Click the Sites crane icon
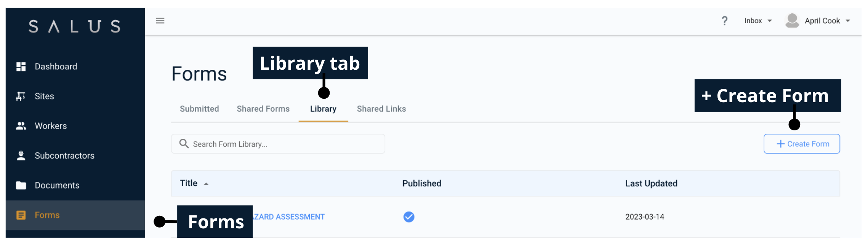Image resolution: width=868 pixels, height=247 pixels. pos(21,96)
